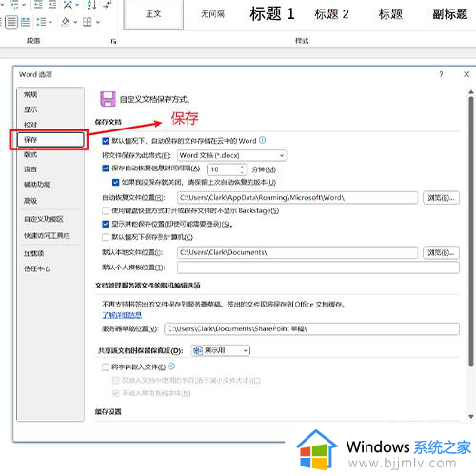The width and height of the screenshot is (476, 476).
Task: Click the decrease indent icon in the ribbon
Action: click(38, 5)
